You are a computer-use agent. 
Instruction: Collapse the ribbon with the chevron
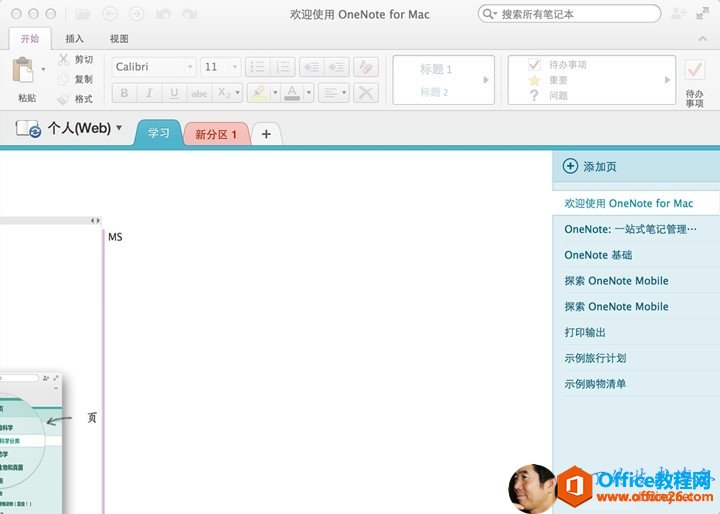click(x=703, y=39)
